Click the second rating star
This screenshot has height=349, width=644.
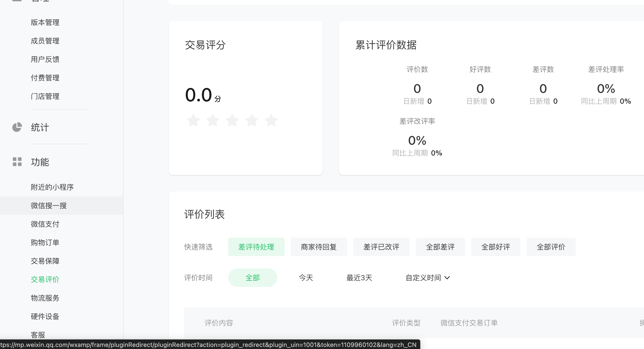coord(213,121)
